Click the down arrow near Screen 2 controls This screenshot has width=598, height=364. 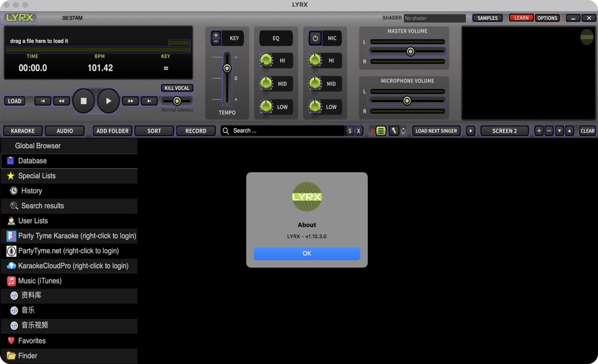click(559, 131)
